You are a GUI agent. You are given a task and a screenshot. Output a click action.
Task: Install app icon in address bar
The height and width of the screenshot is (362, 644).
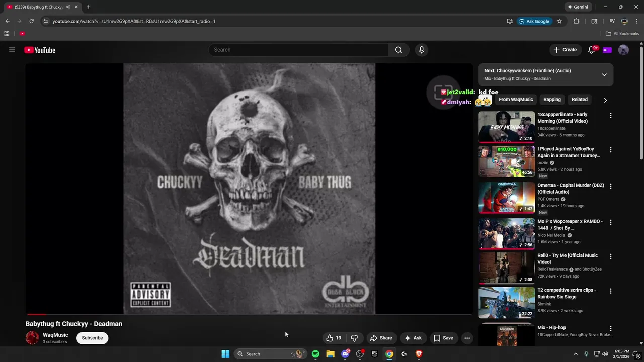tap(510, 21)
